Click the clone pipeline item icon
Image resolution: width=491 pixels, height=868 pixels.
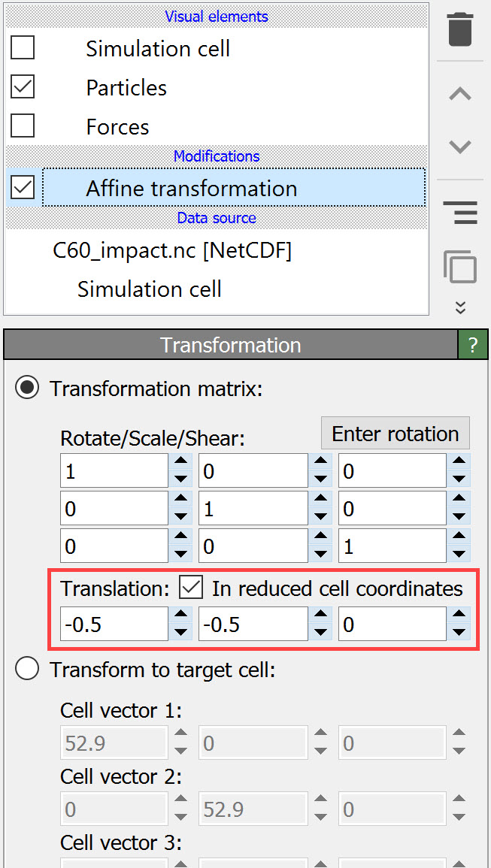pyautogui.click(x=460, y=266)
